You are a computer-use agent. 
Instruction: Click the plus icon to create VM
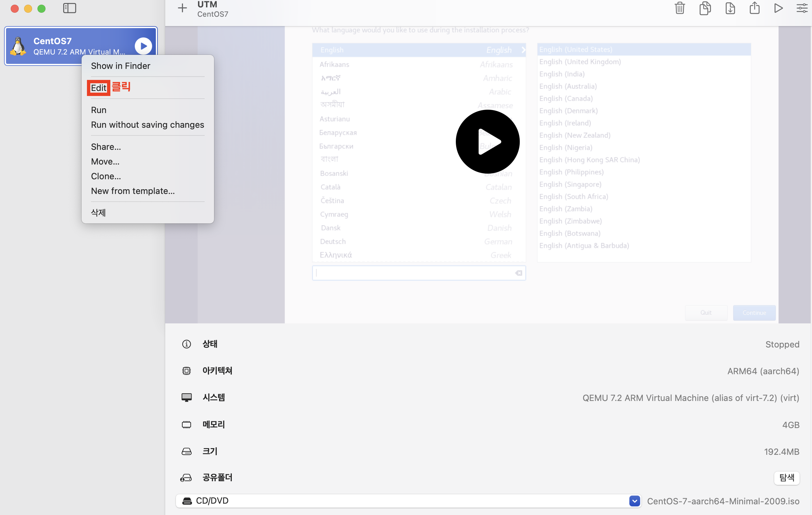coord(182,8)
